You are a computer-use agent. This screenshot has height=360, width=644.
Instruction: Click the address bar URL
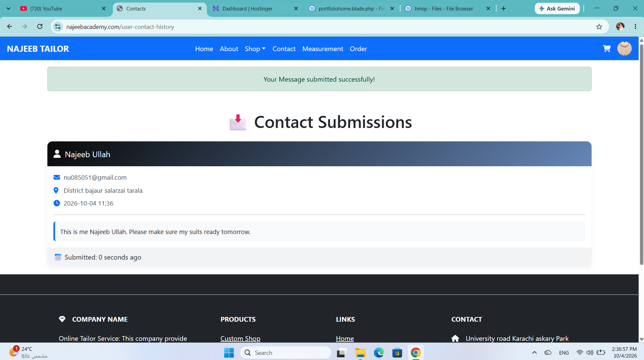coord(120,27)
